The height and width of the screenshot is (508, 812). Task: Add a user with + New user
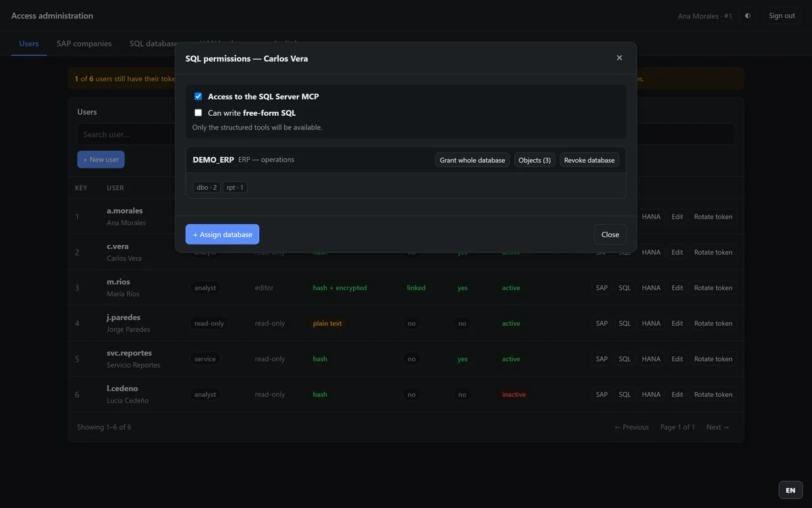pyautogui.click(x=101, y=160)
